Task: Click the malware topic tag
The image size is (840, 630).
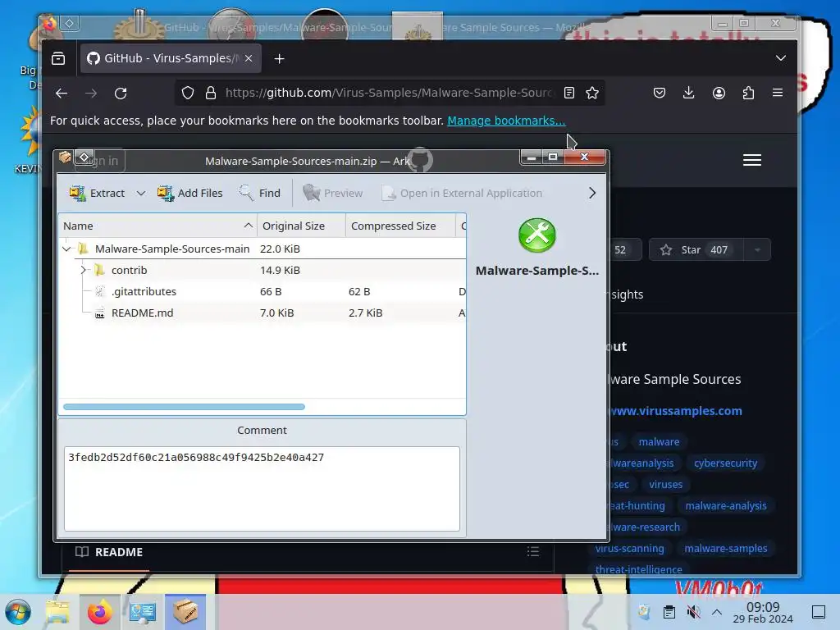Action: point(659,442)
